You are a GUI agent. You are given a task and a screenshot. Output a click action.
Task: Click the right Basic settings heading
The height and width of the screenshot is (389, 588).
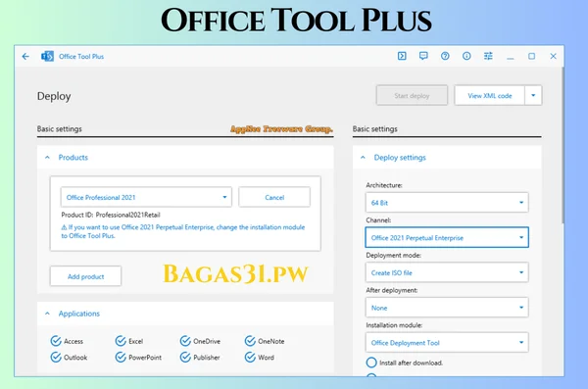374,129
